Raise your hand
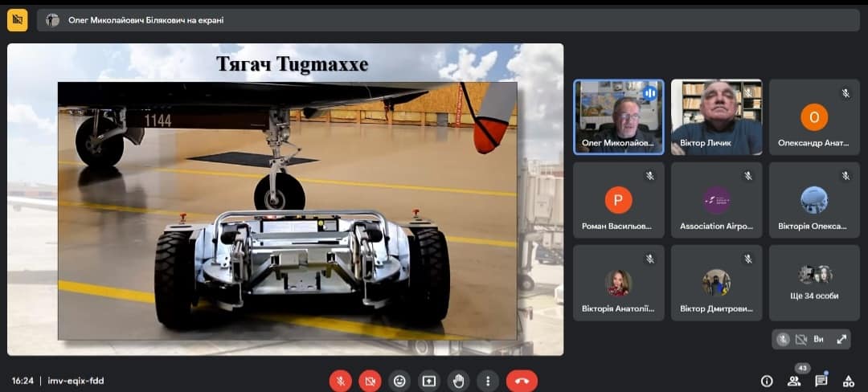 (459, 381)
